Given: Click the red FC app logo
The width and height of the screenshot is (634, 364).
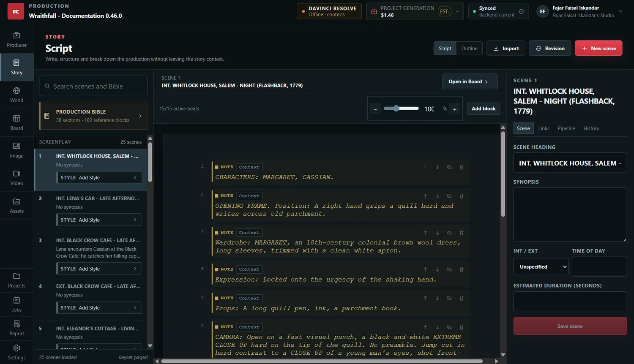Looking at the screenshot, I should [x=16, y=11].
